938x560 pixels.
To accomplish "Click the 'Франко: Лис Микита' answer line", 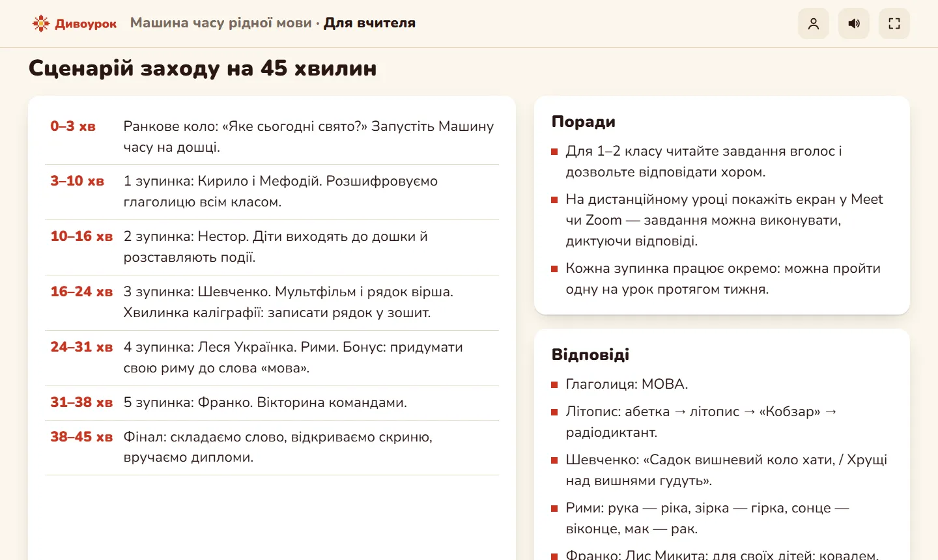I will click(x=722, y=555).
